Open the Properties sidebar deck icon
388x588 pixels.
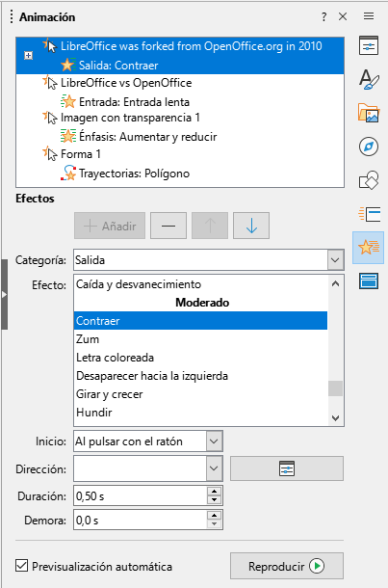point(369,45)
